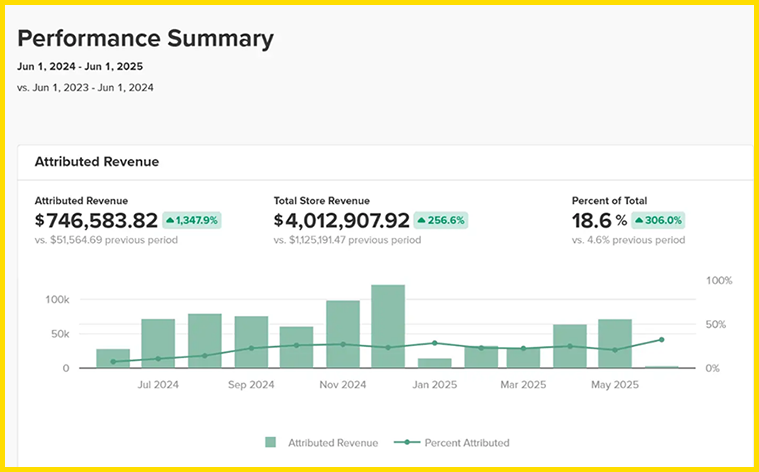Click the Percent of Total 306.0% badge
This screenshot has height=472, width=759.
point(658,220)
